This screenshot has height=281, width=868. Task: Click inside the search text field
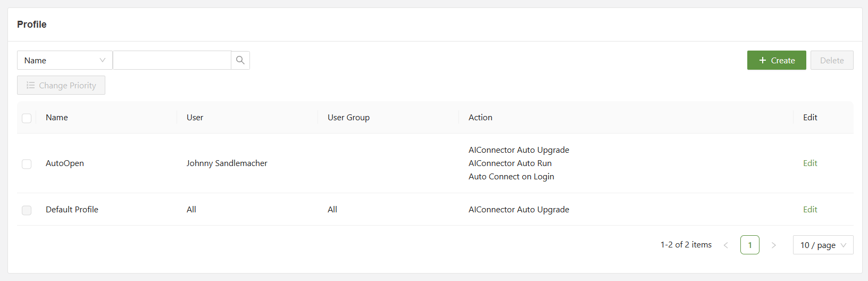pyautogui.click(x=172, y=60)
